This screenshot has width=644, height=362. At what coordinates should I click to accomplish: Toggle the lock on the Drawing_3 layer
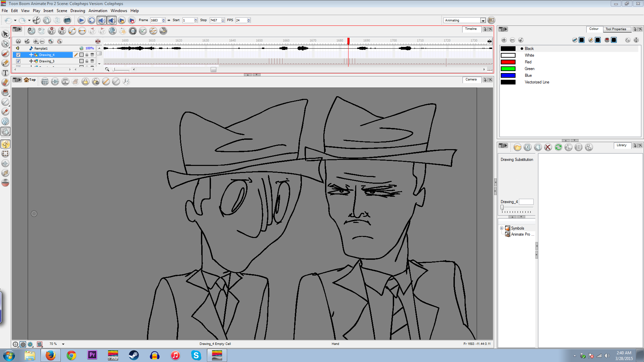click(87, 61)
